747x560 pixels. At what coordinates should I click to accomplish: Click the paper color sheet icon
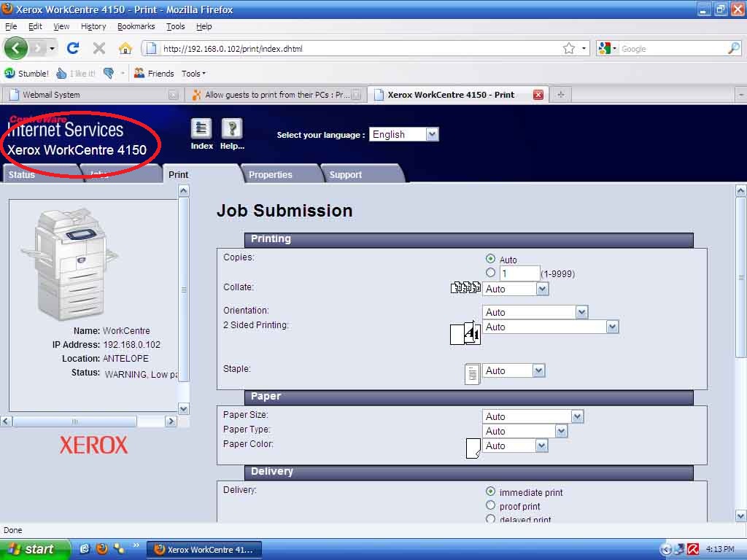pyautogui.click(x=473, y=448)
